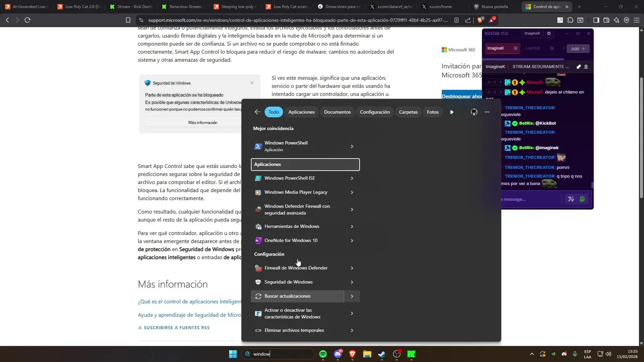Expand Eliminar archivos temporales chevron
Image resolution: width=644 pixels, height=362 pixels.
click(352, 330)
